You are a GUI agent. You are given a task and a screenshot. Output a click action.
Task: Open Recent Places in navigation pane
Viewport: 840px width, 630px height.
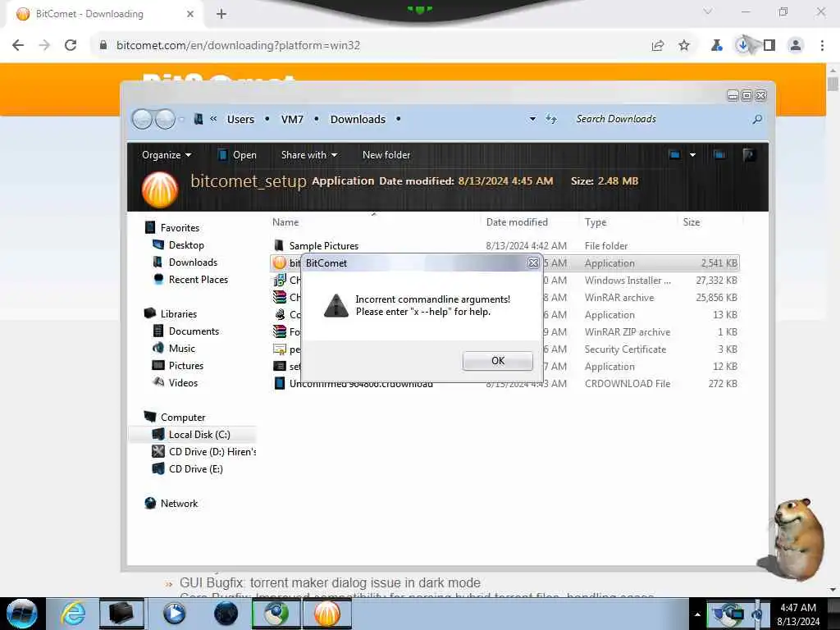[199, 279]
